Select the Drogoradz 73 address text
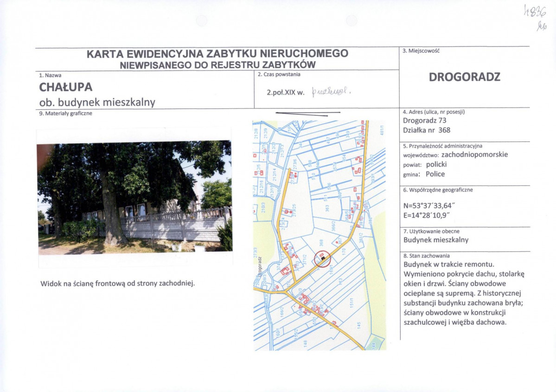This screenshot has height=392, width=556. pos(424,120)
